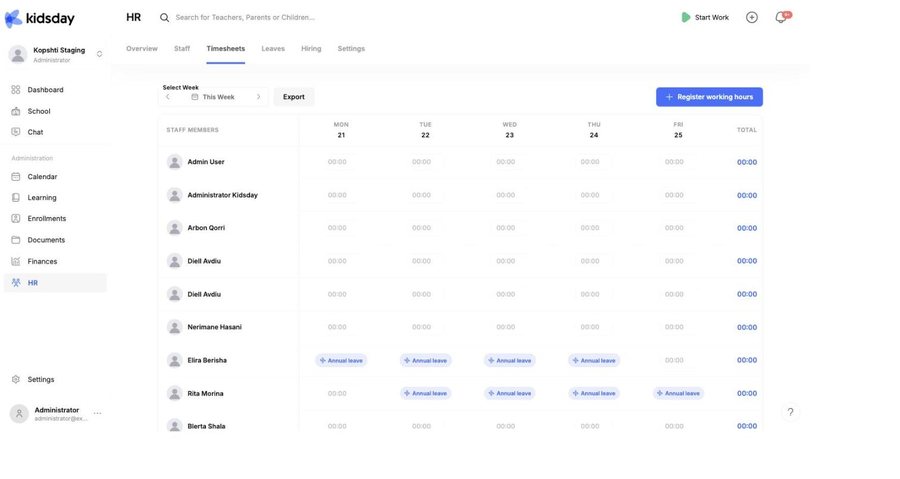Switch to the Overview tab
Viewport: 900px width, 479px height.
pos(142,49)
